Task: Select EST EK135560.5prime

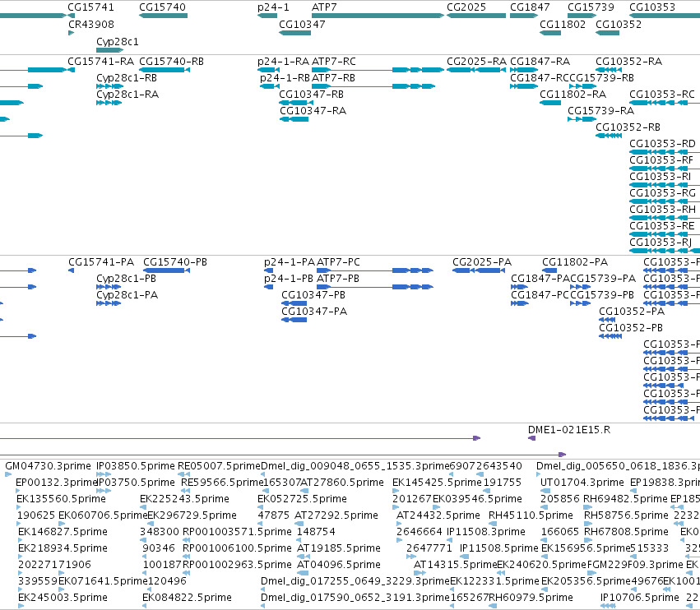Action: coord(62,499)
